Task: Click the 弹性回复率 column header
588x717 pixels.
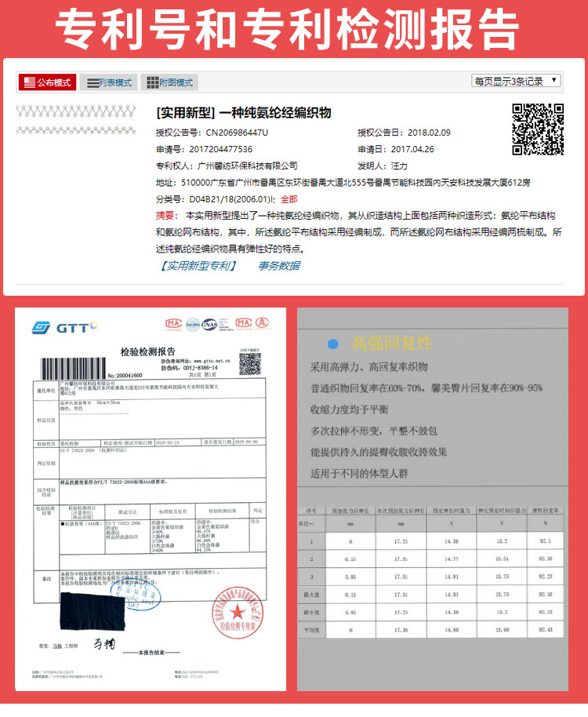Action: (x=545, y=511)
